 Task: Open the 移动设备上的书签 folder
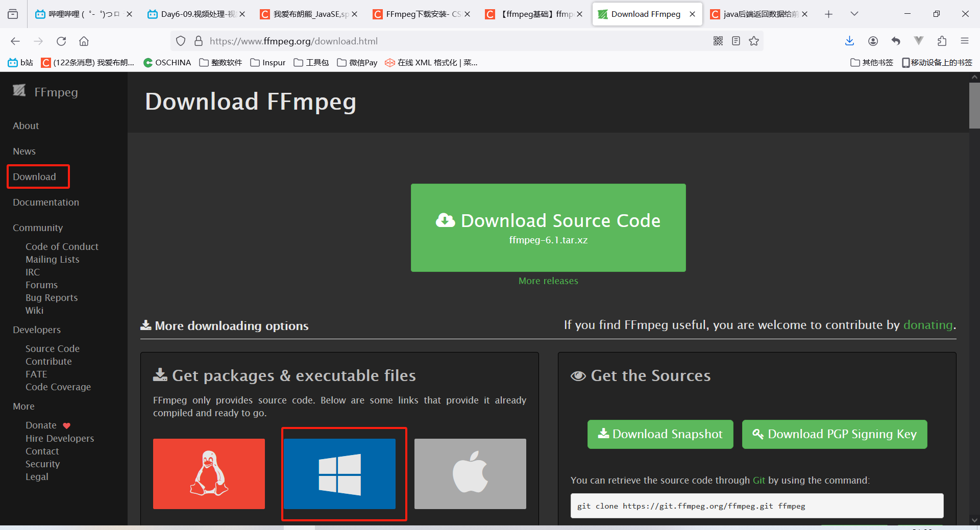pyautogui.click(x=937, y=63)
